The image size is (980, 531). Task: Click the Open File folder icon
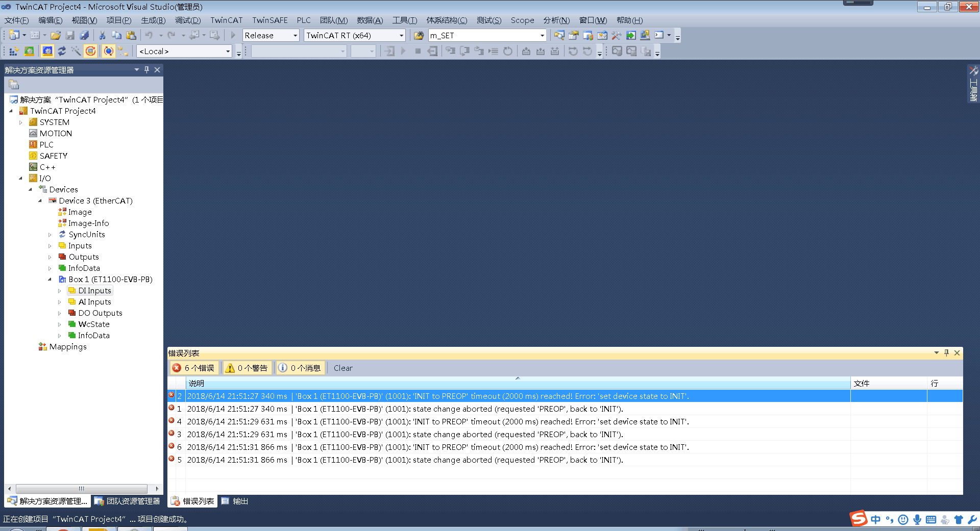[x=56, y=35]
